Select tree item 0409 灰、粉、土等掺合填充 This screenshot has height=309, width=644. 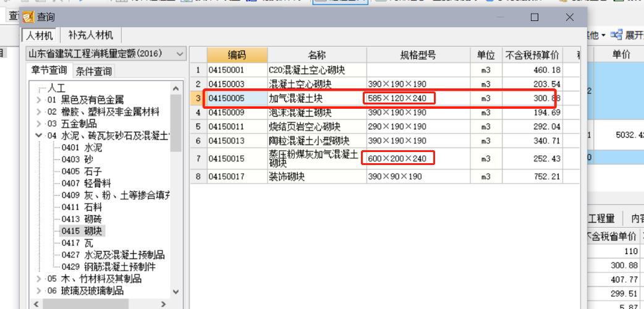116,195
